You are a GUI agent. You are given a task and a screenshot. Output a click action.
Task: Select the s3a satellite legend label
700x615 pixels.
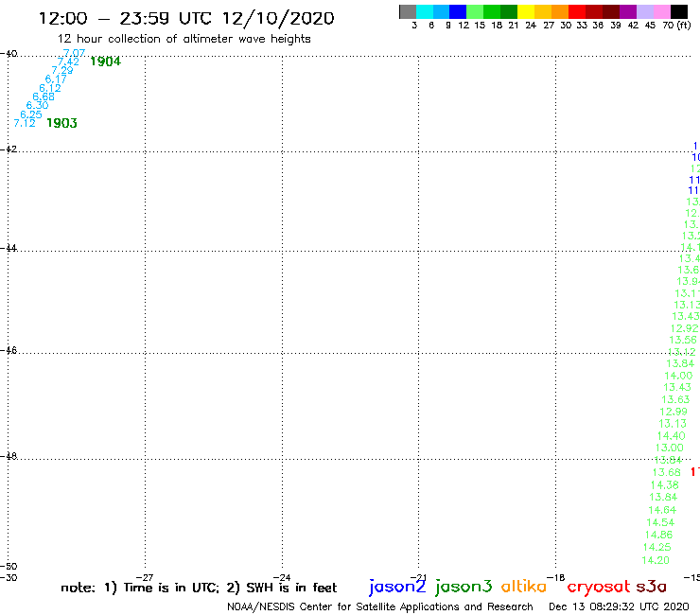pos(652,587)
